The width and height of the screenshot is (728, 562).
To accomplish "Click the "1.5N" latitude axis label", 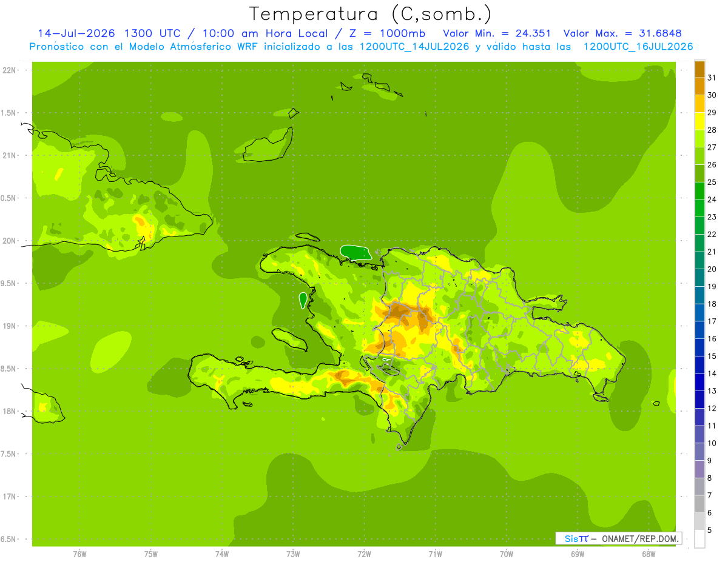I will 10,113.
